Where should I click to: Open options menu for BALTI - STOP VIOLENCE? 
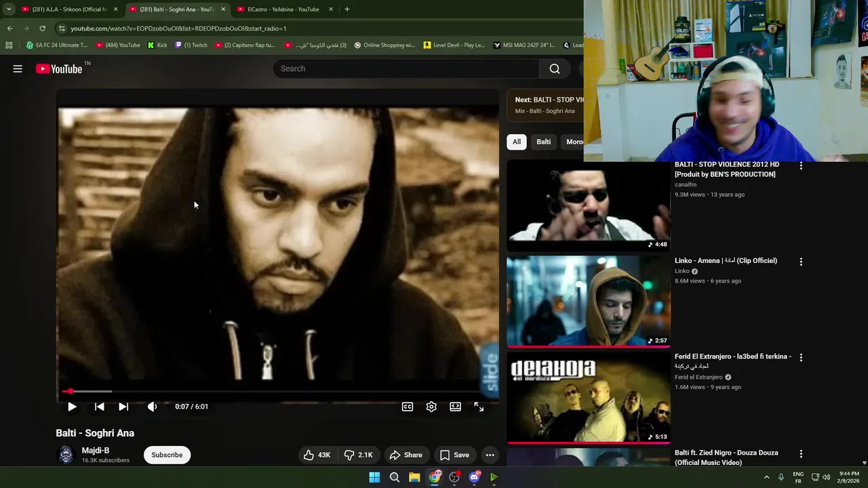pos(801,165)
